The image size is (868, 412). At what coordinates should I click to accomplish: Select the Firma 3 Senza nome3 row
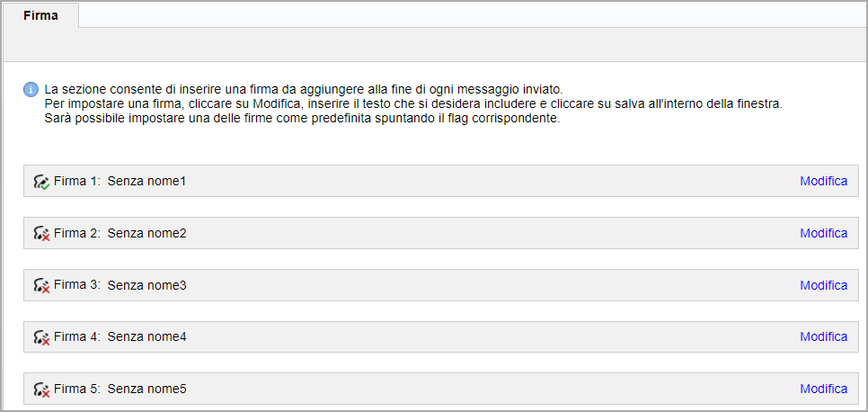pos(441,285)
